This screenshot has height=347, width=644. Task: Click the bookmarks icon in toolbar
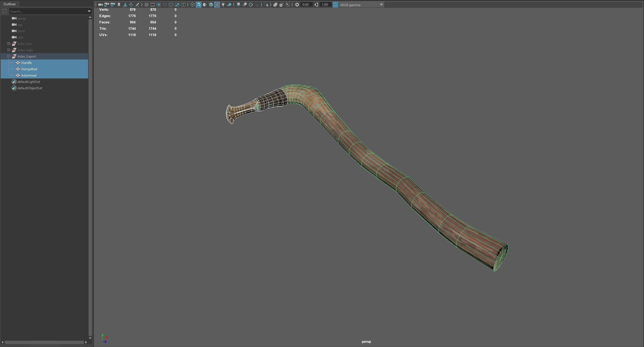[119, 4]
